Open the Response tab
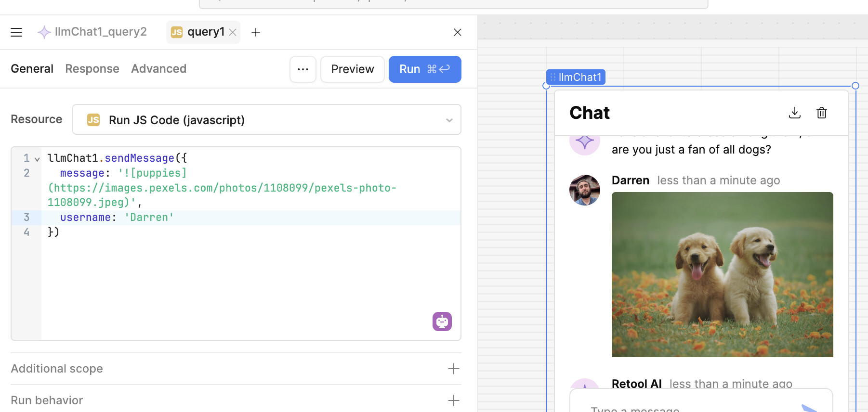 coord(92,69)
